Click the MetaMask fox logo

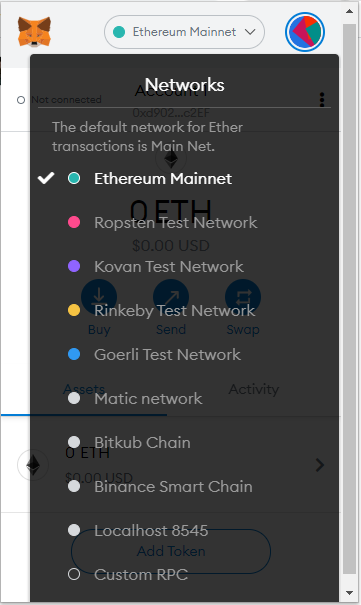(34, 32)
